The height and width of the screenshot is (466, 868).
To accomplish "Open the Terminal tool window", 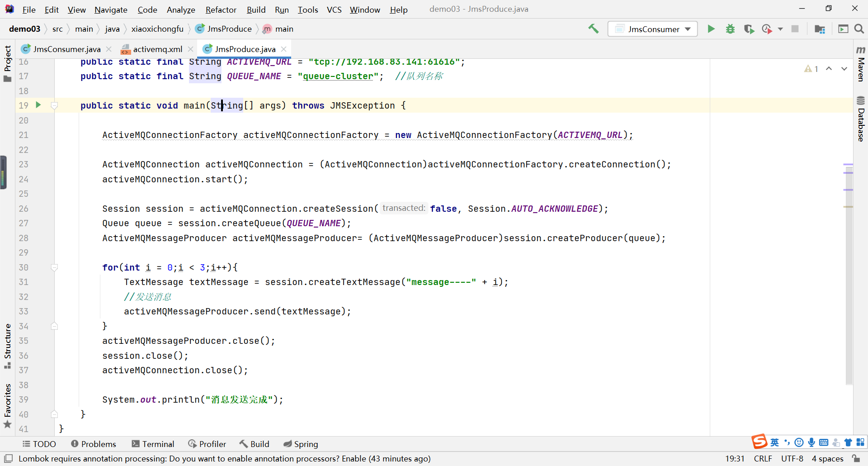I will (x=153, y=444).
